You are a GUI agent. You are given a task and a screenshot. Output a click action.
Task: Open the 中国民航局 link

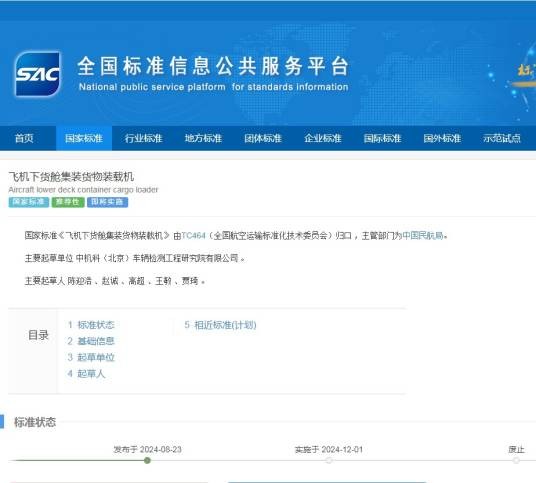[x=423, y=236]
